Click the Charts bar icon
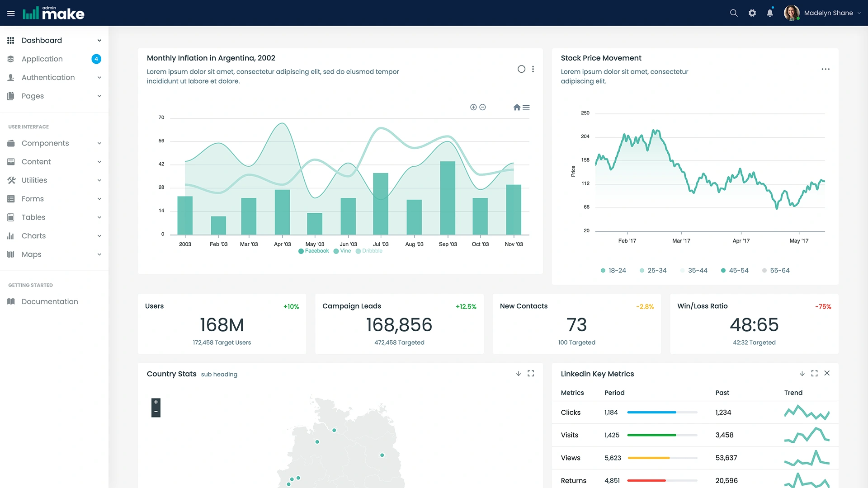 (11, 236)
